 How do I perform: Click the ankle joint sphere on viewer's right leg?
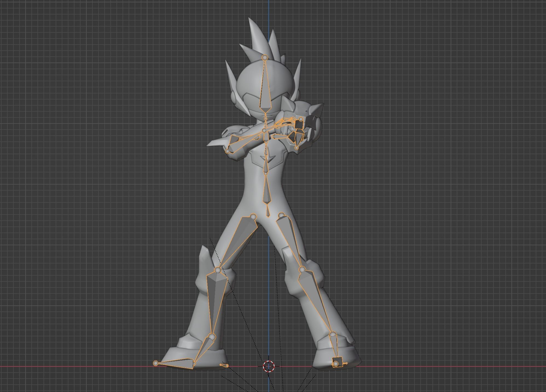(333, 335)
